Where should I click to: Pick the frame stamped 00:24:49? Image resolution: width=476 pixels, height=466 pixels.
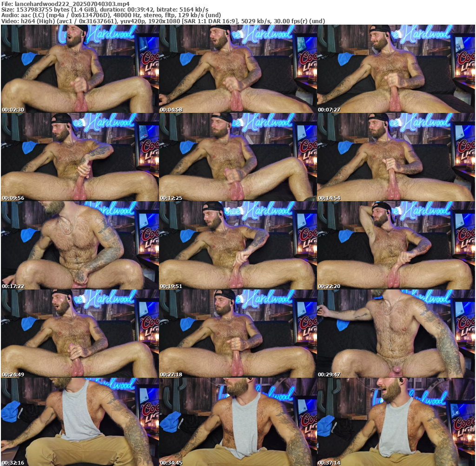pyautogui.click(x=79, y=334)
